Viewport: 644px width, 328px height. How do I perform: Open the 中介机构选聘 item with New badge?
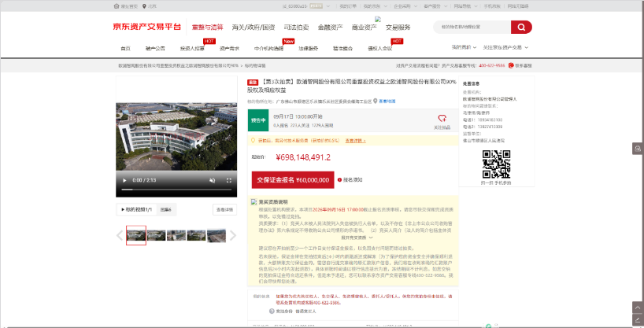[x=269, y=49]
